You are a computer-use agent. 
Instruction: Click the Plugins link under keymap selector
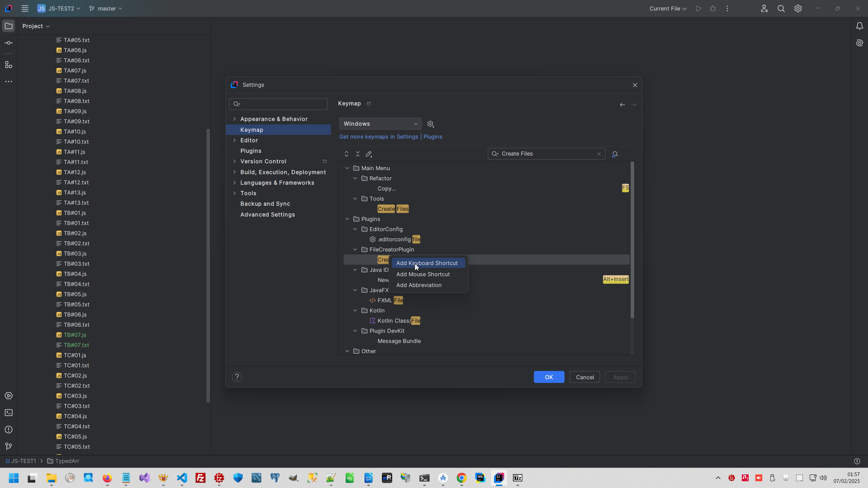[x=433, y=137]
